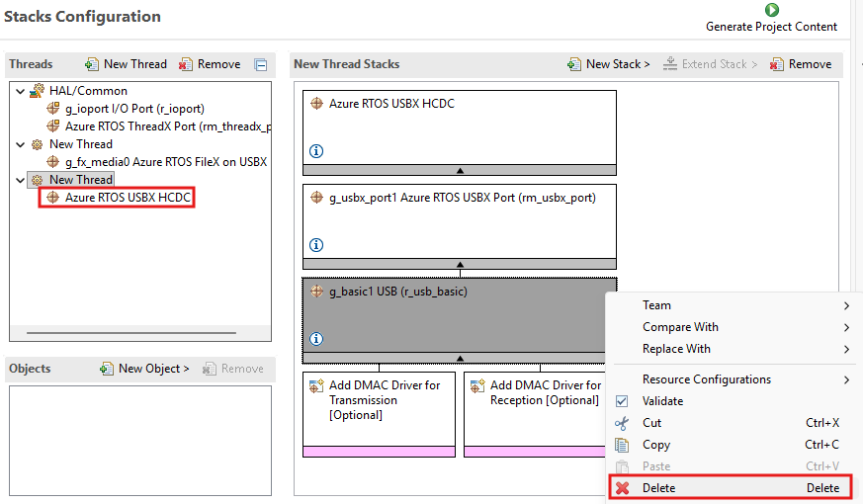Click g_usbx_port1 Azure RTOS USBX Port block title
The image size is (863, 504).
pyautogui.click(x=463, y=198)
